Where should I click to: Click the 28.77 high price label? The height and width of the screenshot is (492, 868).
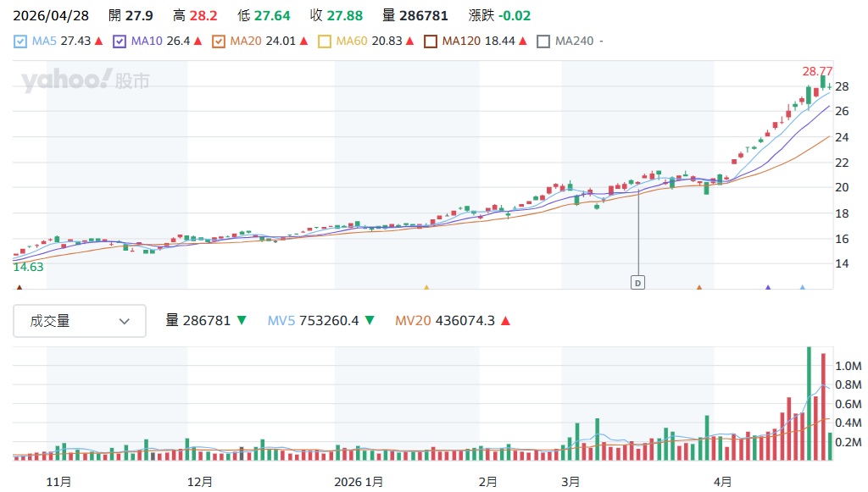click(x=817, y=71)
